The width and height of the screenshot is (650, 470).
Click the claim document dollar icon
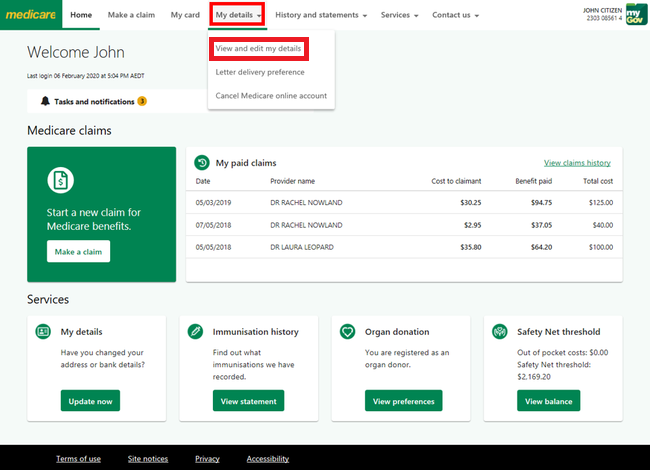click(61, 181)
